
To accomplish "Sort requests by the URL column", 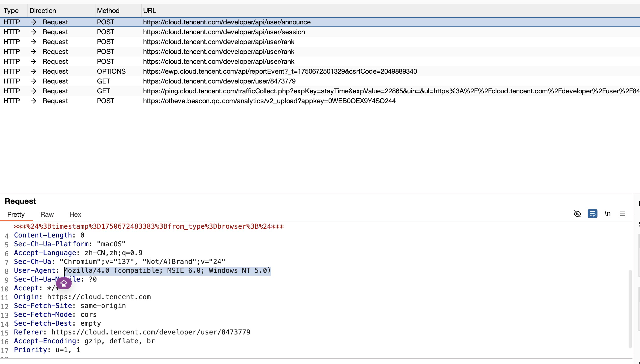I will click(x=149, y=11).
